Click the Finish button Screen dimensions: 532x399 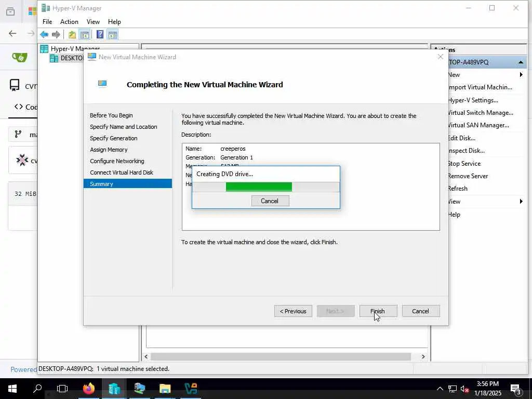click(378, 311)
